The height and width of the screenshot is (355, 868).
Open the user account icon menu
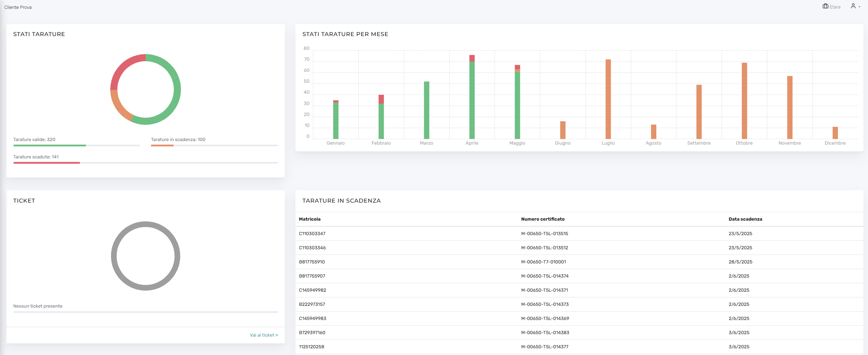tap(853, 6)
